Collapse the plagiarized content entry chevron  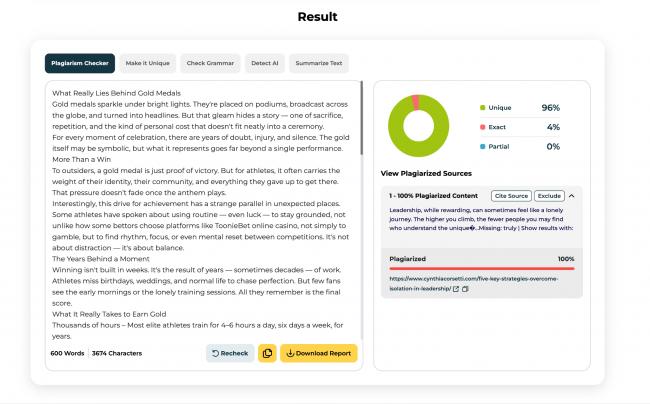(x=572, y=196)
